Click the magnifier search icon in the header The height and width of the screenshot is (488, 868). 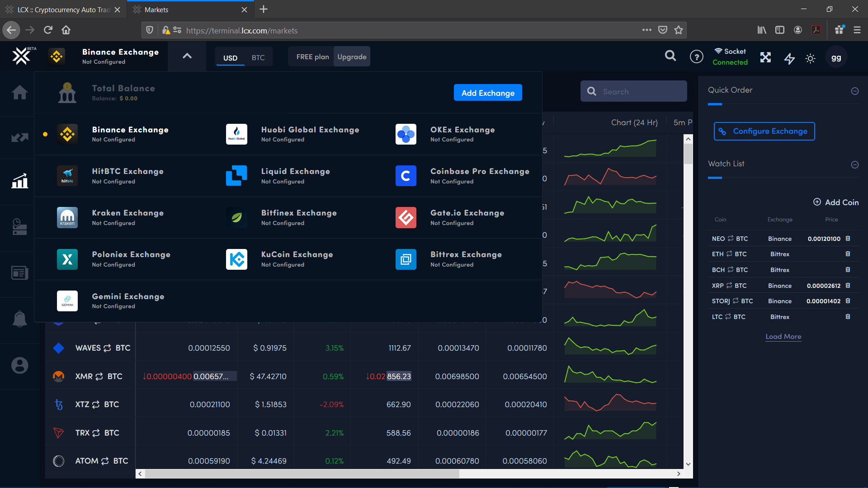click(670, 56)
